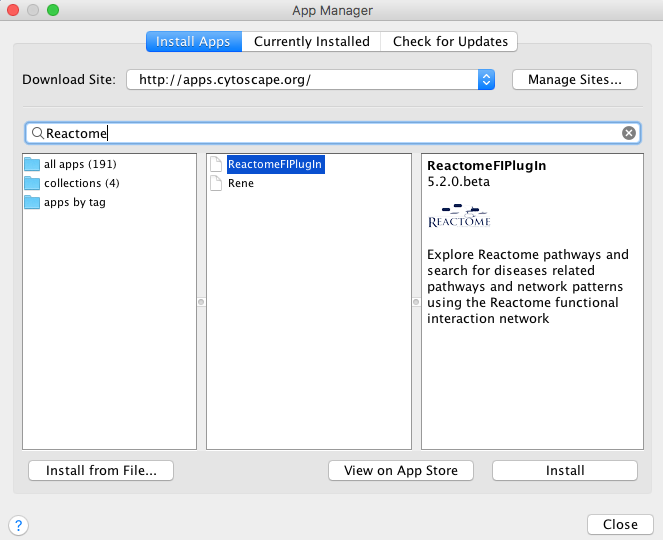Select the apps by tag folder

[75, 202]
